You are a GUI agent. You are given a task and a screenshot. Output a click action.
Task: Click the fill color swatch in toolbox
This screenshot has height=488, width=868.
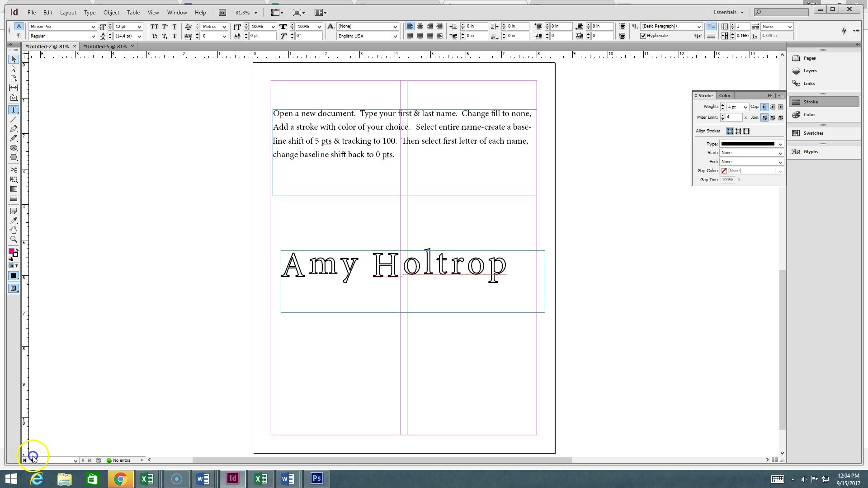pyautogui.click(x=12, y=252)
